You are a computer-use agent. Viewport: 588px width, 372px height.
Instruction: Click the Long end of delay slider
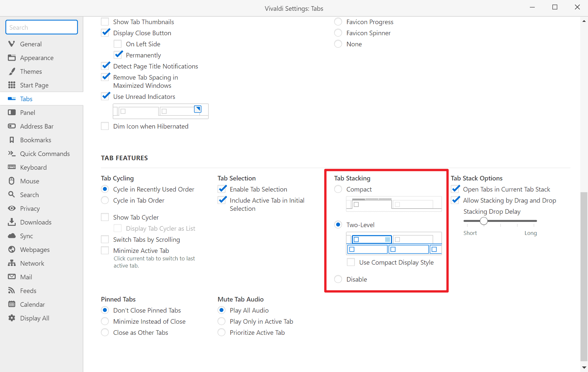(x=531, y=233)
